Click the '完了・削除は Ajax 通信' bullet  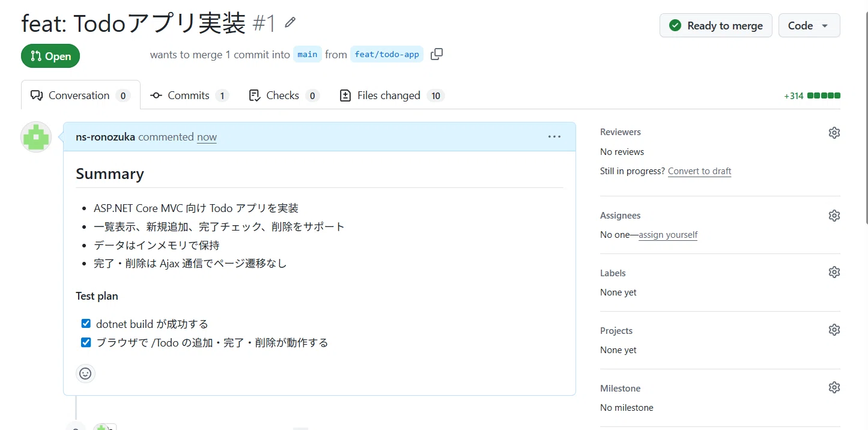click(190, 263)
